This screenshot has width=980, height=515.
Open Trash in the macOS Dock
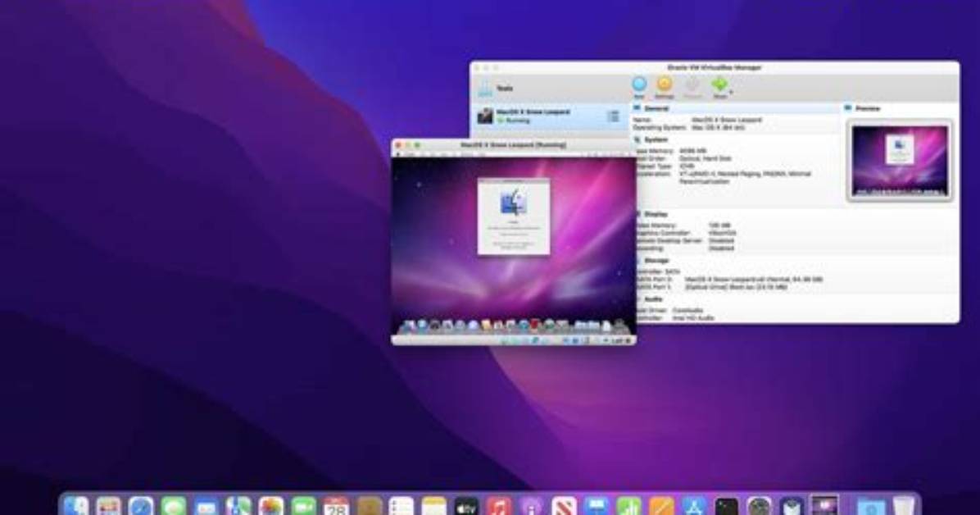(902, 506)
